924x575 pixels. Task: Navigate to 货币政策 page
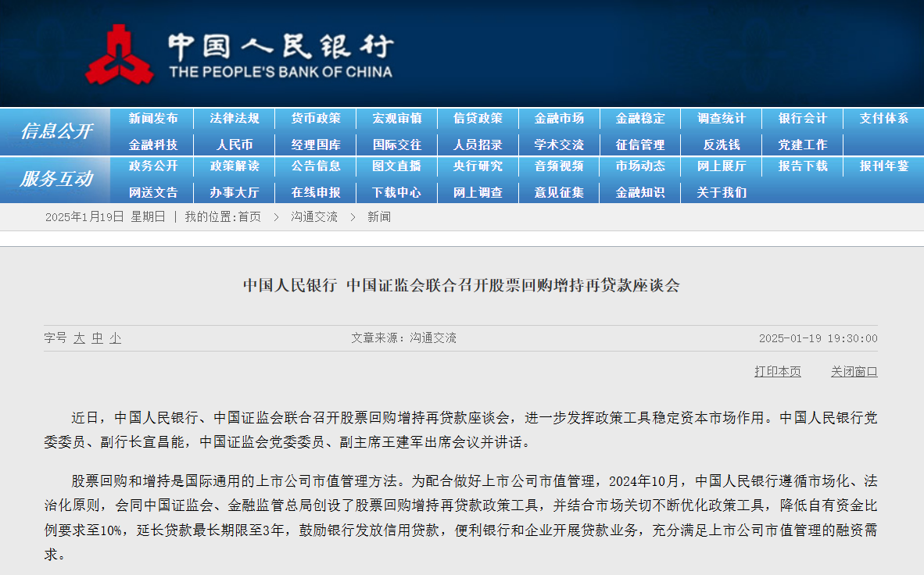(x=315, y=117)
